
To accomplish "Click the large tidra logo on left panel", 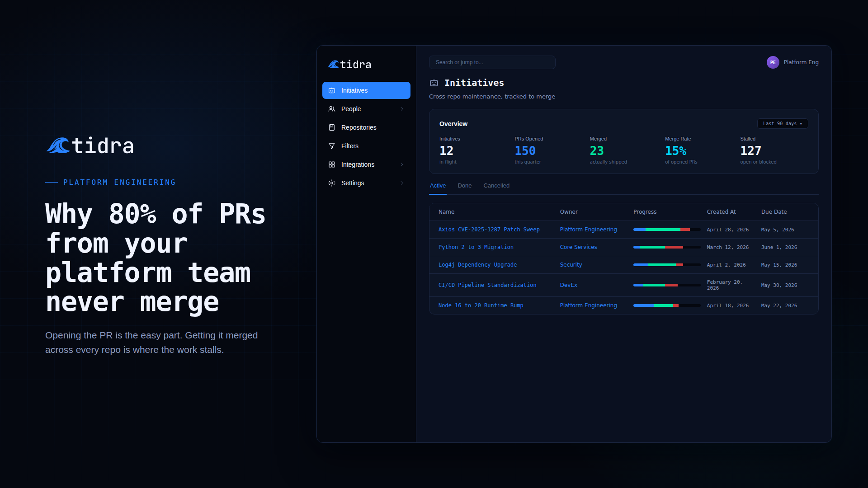I will 90,145.
